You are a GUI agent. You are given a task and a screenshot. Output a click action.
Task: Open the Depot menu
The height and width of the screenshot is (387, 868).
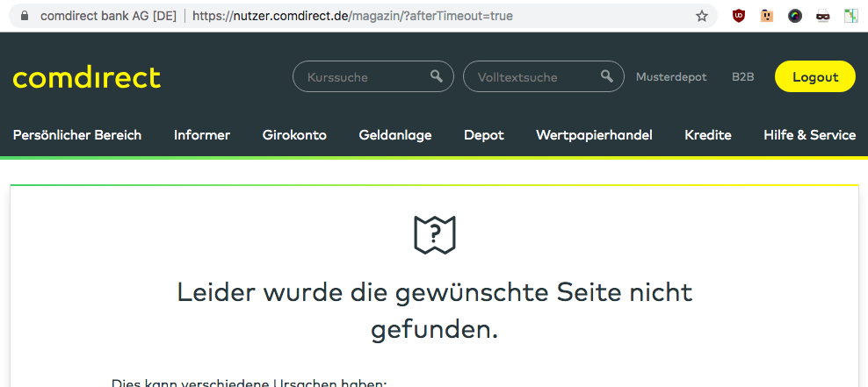point(484,135)
